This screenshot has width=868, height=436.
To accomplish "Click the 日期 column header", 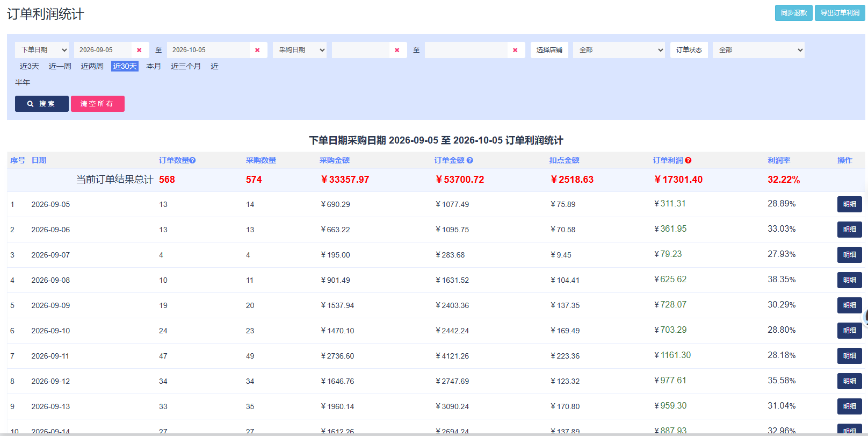I will pyautogui.click(x=39, y=160).
